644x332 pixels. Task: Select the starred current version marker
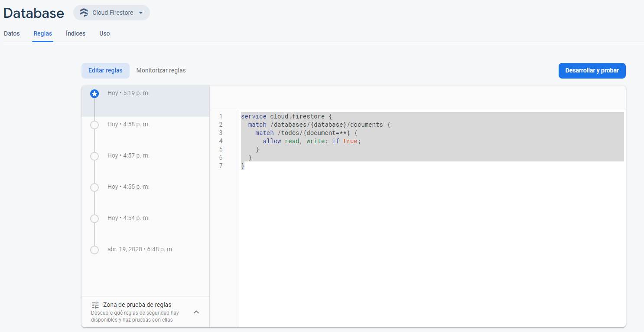click(x=94, y=93)
